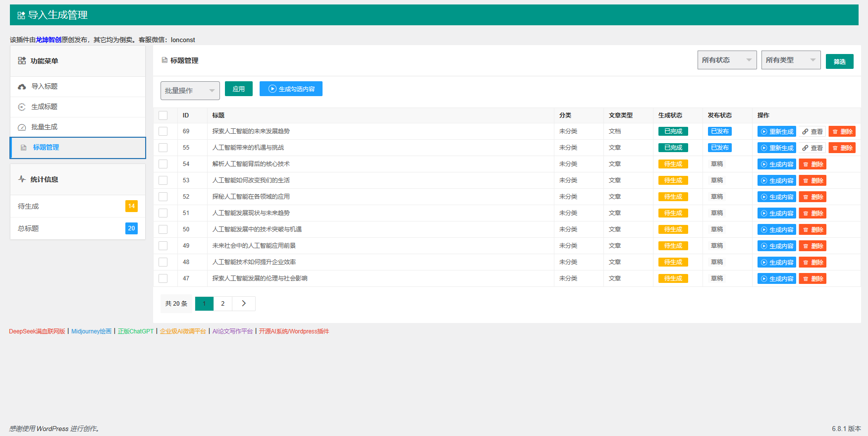Go to page 2 of the list
868x436 pixels.
click(223, 304)
